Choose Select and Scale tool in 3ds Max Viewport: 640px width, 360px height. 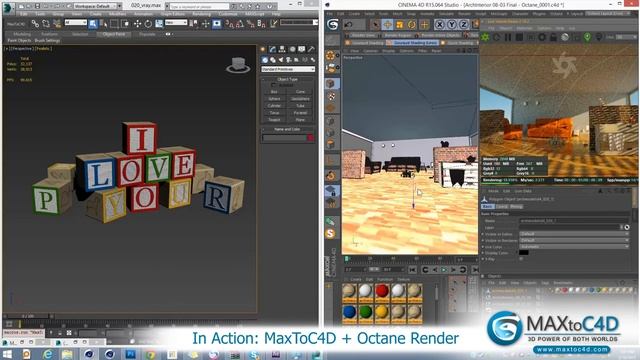pos(158,24)
